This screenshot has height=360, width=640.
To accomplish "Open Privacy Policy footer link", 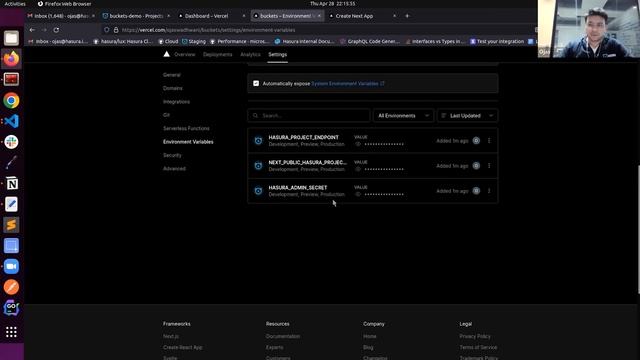I will [475, 336].
